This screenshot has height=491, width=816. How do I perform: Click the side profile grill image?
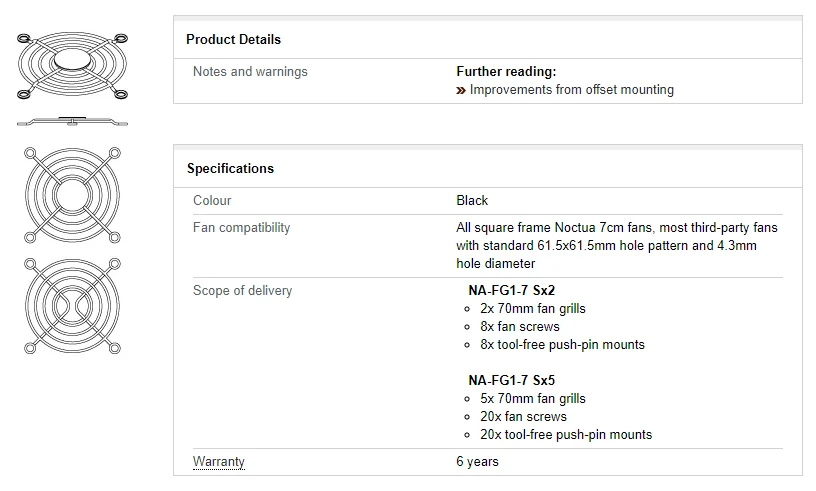tap(72, 122)
